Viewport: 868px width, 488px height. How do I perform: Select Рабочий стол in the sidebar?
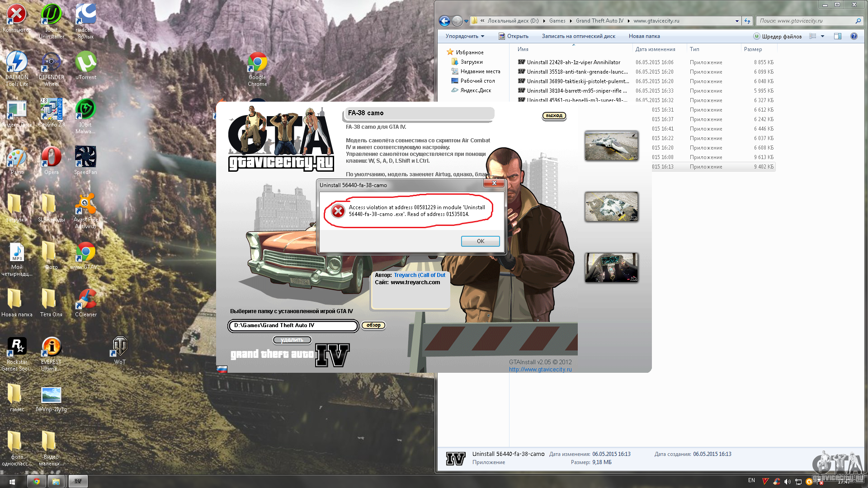click(473, 81)
